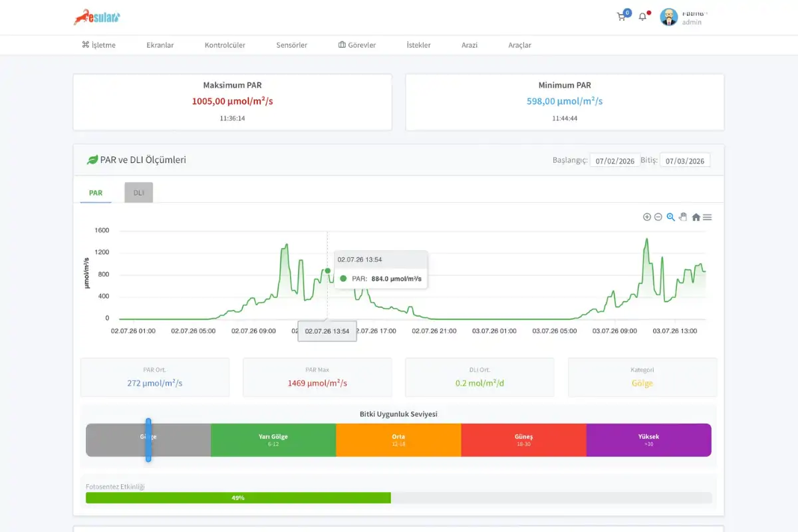Click the 11:36:14 timestamp
The height and width of the screenshot is (532, 798).
[x=232, y=118]
